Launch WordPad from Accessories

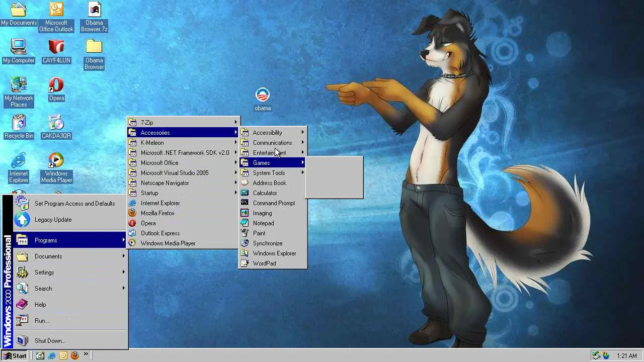(x=273, y=263)
